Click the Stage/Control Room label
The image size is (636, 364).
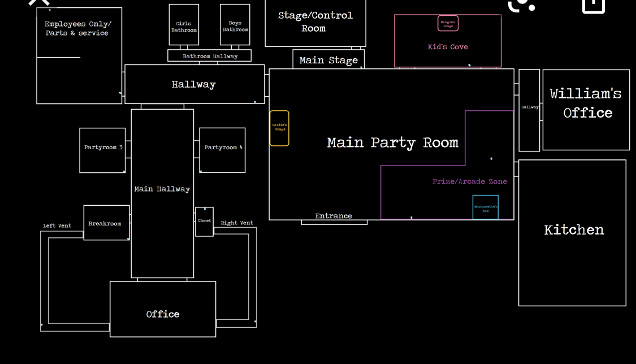coord(315,21)
